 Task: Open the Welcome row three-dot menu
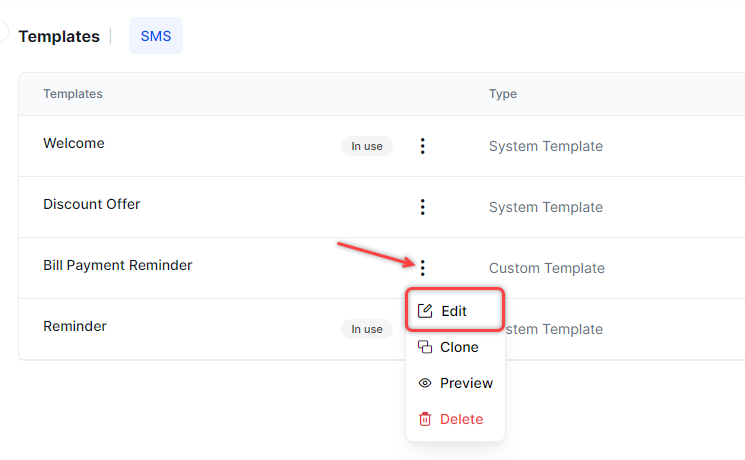423,146
